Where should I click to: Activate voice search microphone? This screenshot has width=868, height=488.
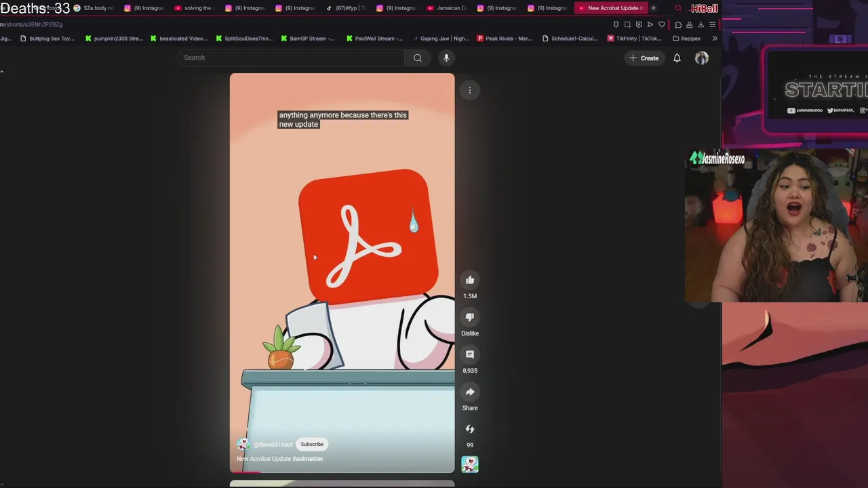point(446,58)
